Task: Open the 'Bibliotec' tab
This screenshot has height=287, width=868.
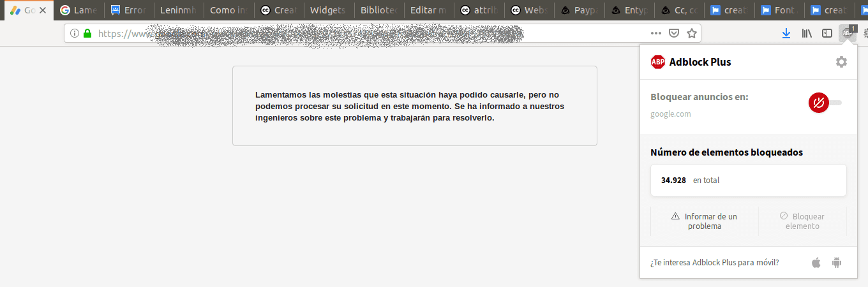Action: (x=378, y=10)
